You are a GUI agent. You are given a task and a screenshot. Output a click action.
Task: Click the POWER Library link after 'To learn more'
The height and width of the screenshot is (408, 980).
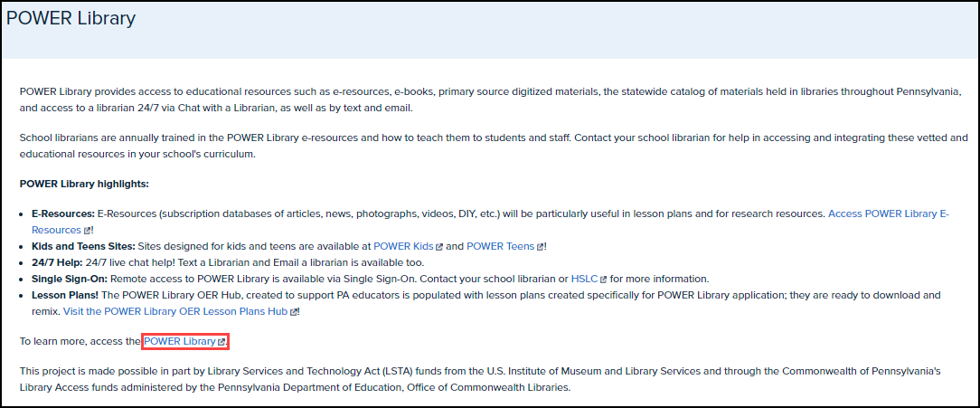point(179,341)
